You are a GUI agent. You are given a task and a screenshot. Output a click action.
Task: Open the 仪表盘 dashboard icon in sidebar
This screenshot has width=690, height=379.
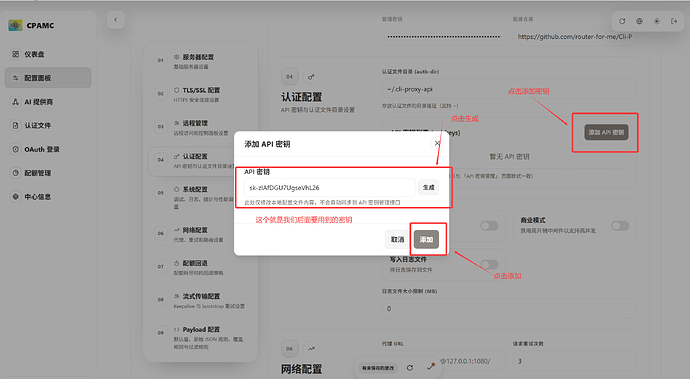pyautogui.click(x=15, y=54)
